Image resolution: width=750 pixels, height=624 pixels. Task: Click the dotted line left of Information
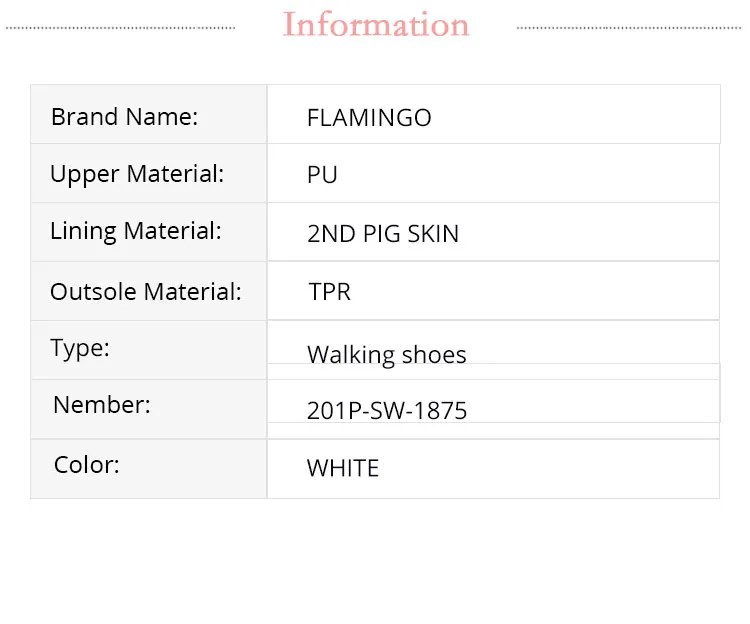point(120,27)
